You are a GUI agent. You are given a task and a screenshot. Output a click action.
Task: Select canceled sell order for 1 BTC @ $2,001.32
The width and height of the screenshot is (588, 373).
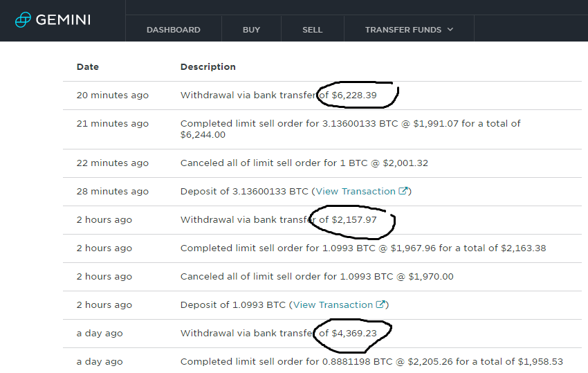tap(304, 163)
